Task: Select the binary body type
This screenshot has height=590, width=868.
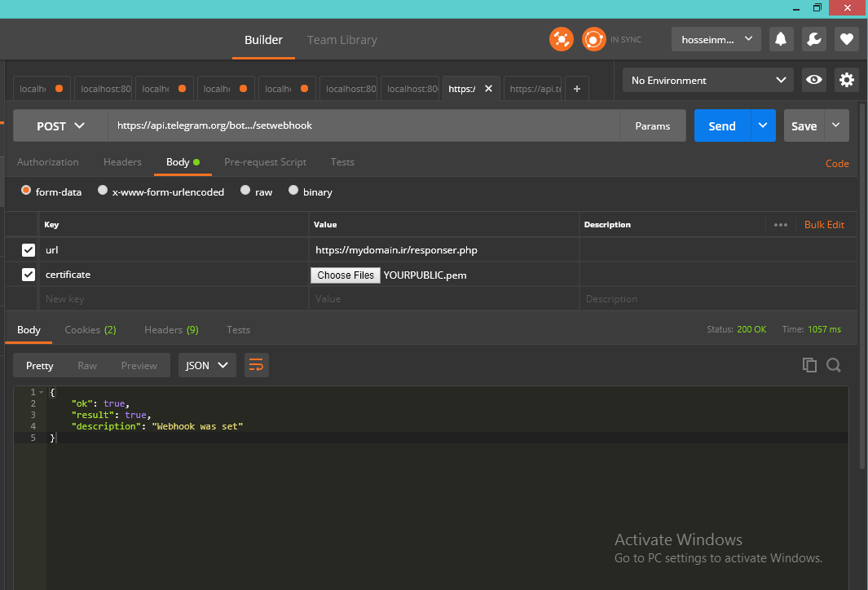Action: pyautogui.click(x=293, y=191)
